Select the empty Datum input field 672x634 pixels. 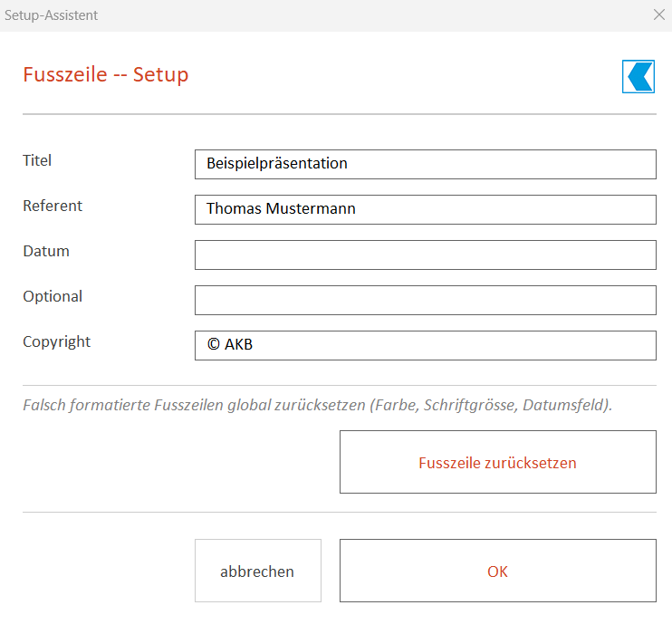tap(425, 255)
